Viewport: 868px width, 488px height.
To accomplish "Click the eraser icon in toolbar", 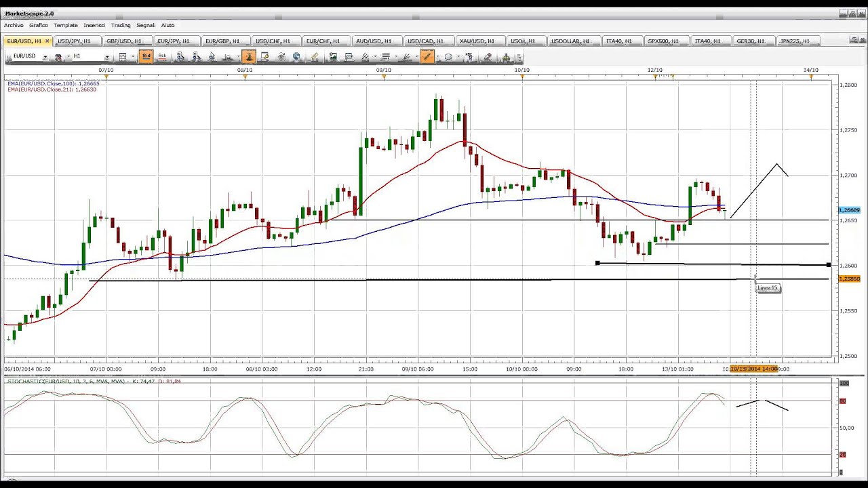I will click(488, 57).
